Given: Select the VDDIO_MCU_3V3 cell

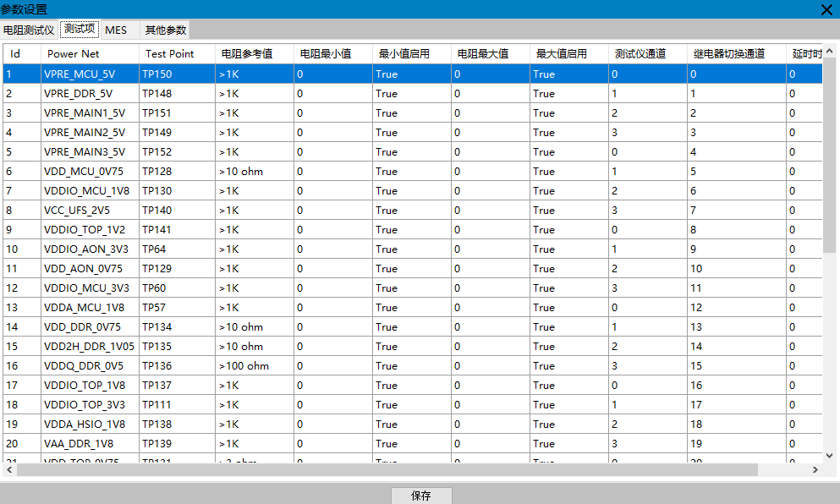Looking at the screenshot, I should [x=90, y=288].
